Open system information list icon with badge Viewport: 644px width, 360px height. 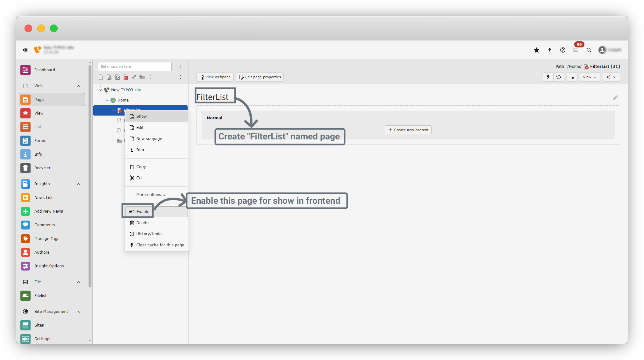coord(576,50)
